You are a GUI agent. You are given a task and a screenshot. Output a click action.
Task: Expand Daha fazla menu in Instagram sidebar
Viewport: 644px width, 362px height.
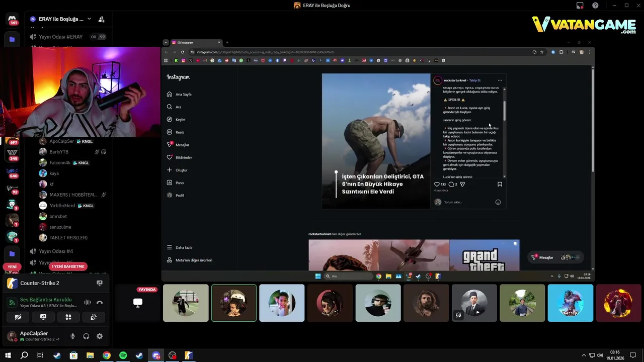point(180,247)
